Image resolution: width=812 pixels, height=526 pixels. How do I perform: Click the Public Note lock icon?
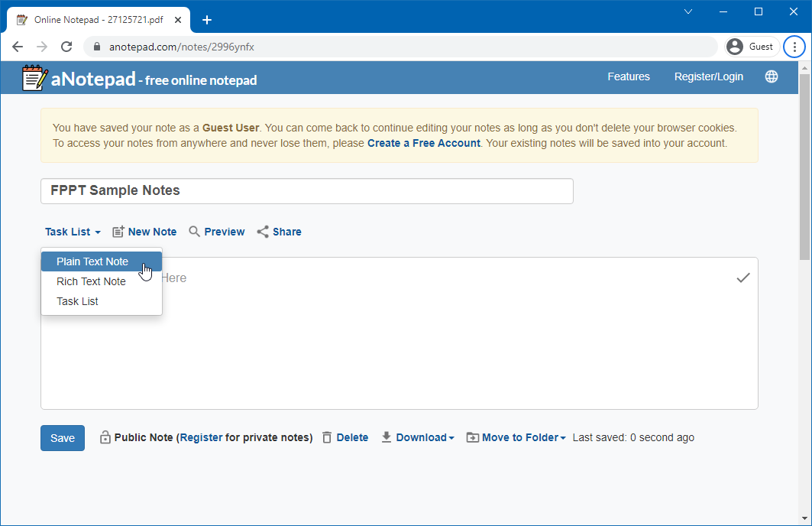(x=105, y=437)
